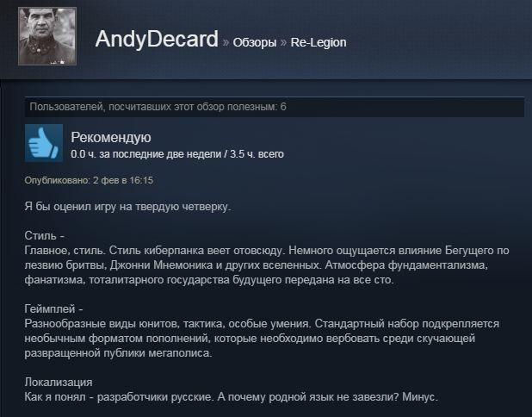Image resolution: width=532 pixels, height=417 pixels.
Task: Click the word Минус at review end
Action: pyautogui.click(x=420, y=397)
